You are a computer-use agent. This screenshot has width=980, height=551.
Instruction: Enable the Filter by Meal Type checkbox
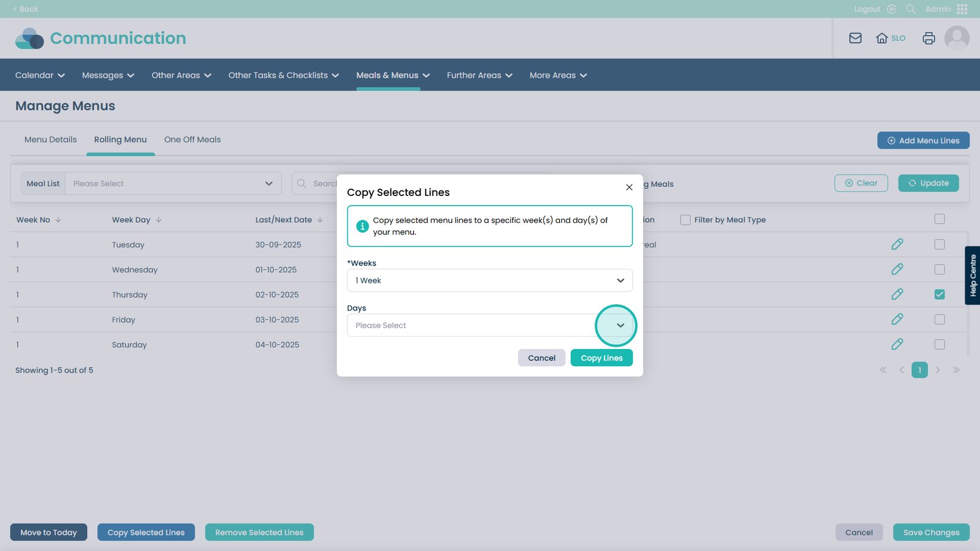(685, 220)
